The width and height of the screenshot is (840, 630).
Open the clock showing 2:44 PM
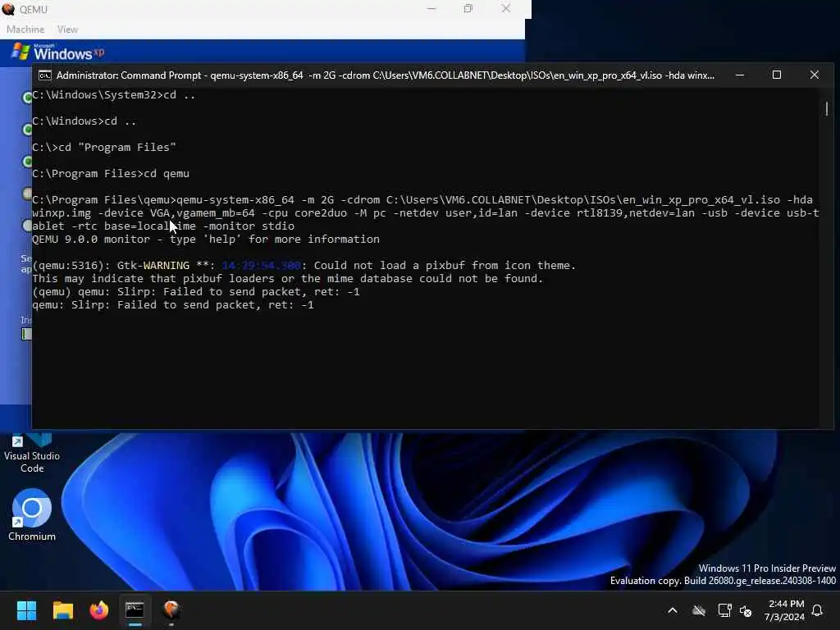pos(785,610)
